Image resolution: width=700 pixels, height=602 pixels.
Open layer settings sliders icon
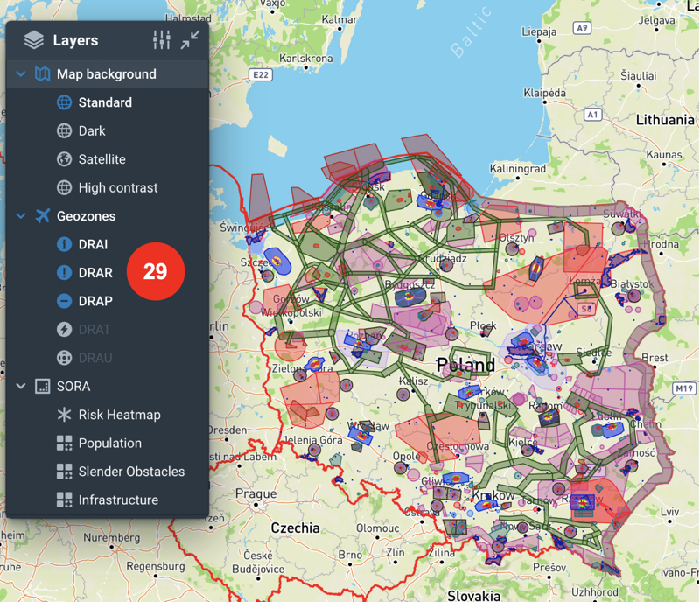(162, 40)
